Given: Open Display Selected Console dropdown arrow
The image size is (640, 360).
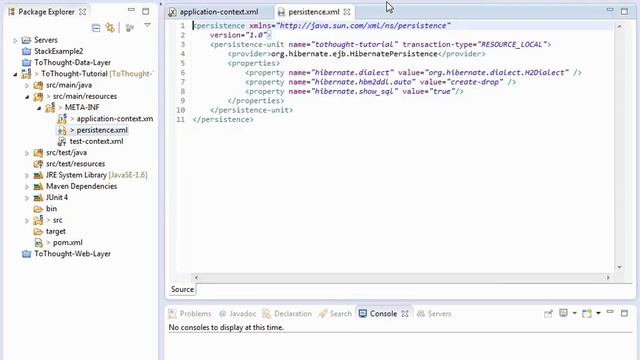Looking at the screenshot, I should click(574, 313).
